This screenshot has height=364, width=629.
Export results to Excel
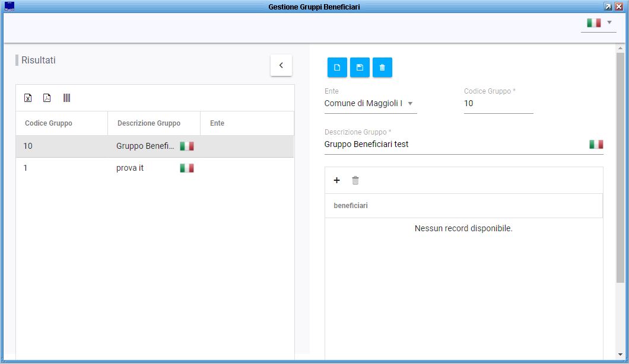pos(28,98)
